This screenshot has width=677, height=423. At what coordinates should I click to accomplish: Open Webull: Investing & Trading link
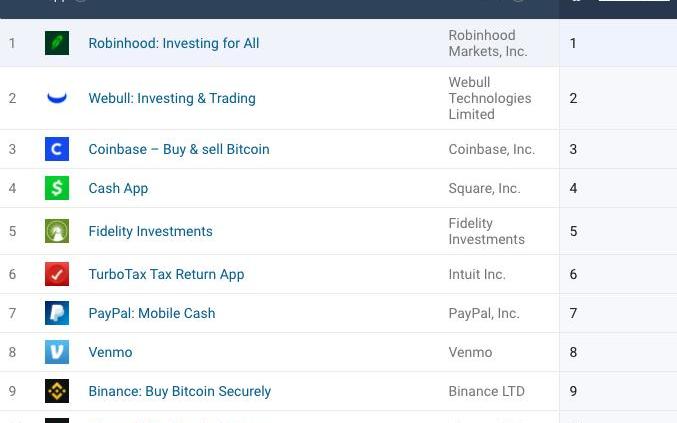172,98
